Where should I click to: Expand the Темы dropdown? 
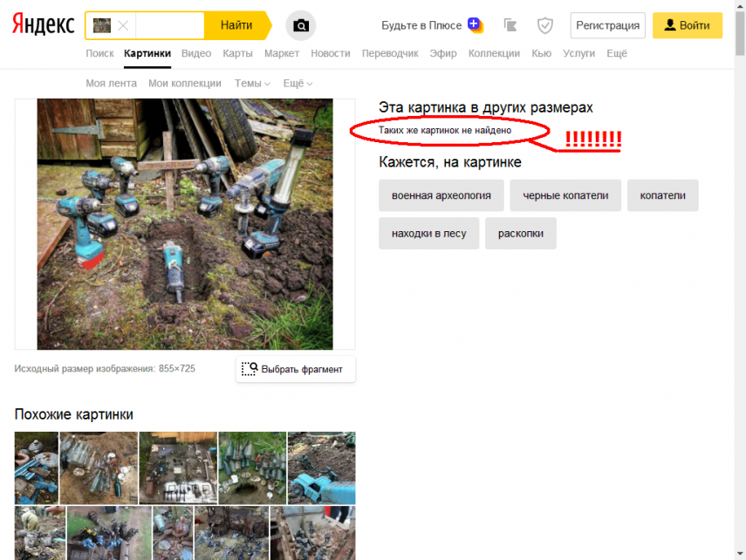click(x=252, y=84)
